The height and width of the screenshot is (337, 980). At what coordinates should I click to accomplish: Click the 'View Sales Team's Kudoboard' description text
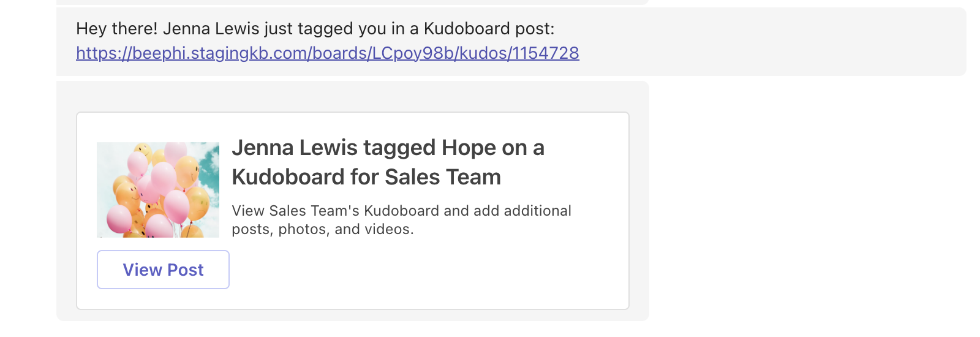[401, 220]
